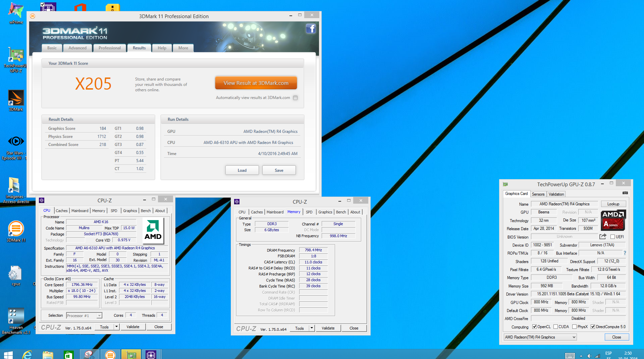Open the More tab in 3DMark 11
The image size is (644, 359).
pos(183,48)
